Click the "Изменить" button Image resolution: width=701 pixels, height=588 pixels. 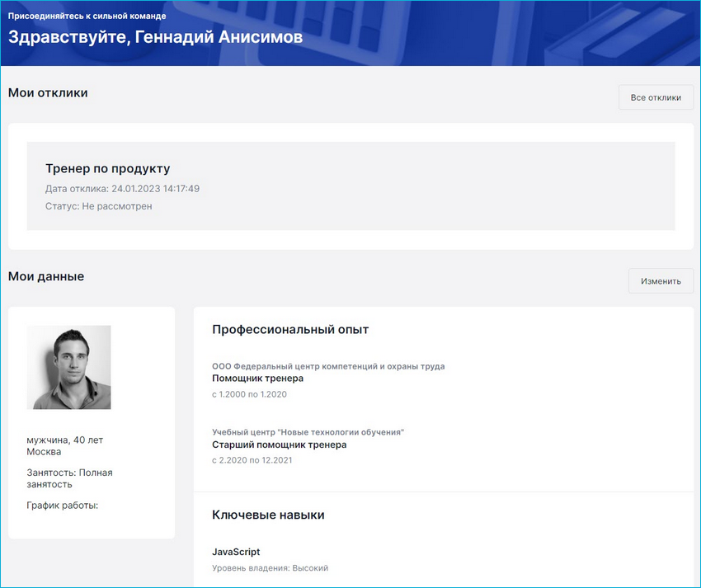pos(661,280)
